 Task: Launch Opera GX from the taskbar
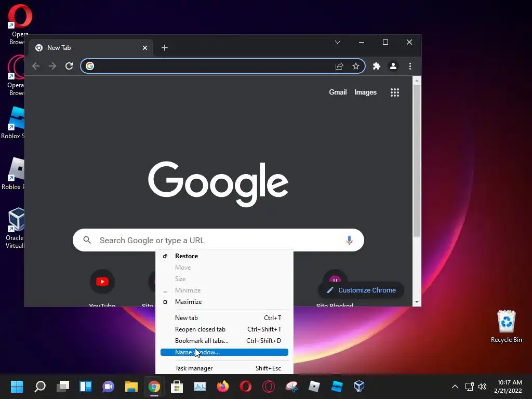tap(269, 387)
